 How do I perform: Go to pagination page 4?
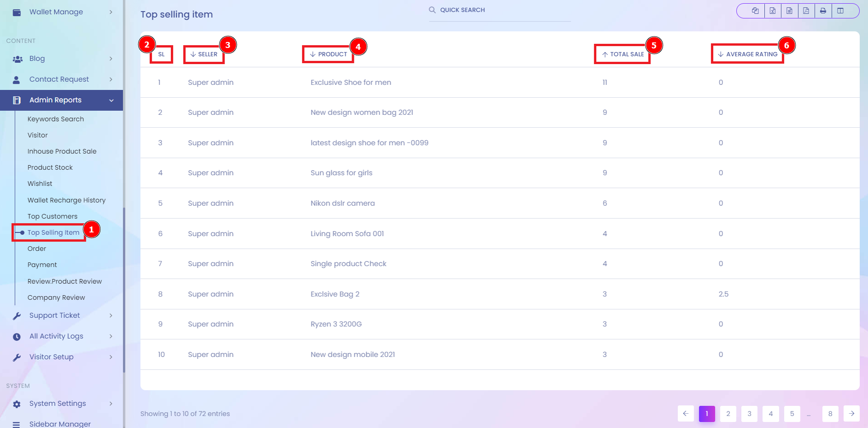[x=770, y=414]
